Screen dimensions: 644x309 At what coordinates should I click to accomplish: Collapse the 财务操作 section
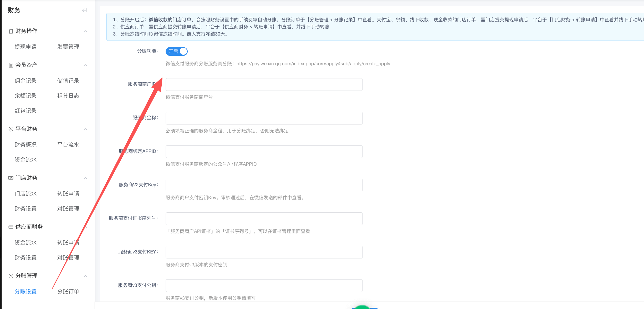(x=85, y=31)
